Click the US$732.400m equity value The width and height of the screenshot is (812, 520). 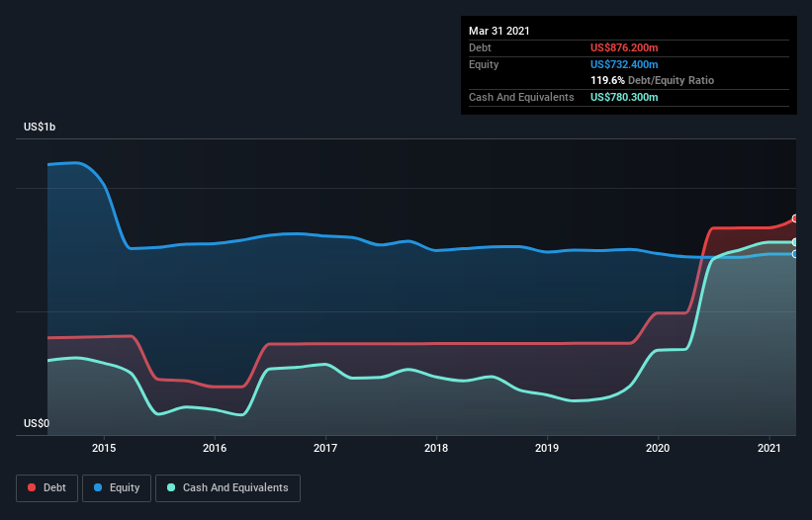(624, 64)
